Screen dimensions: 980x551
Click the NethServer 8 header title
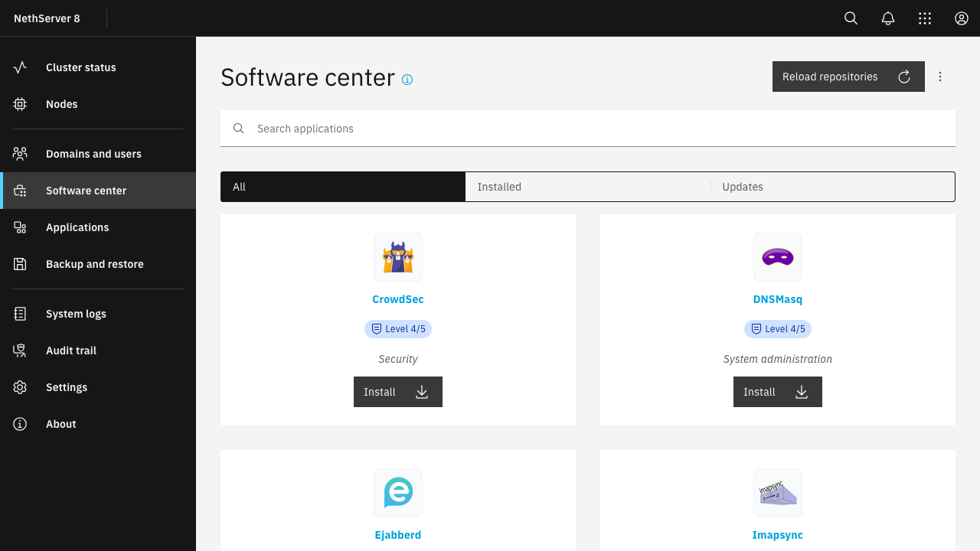pos(47,18)
